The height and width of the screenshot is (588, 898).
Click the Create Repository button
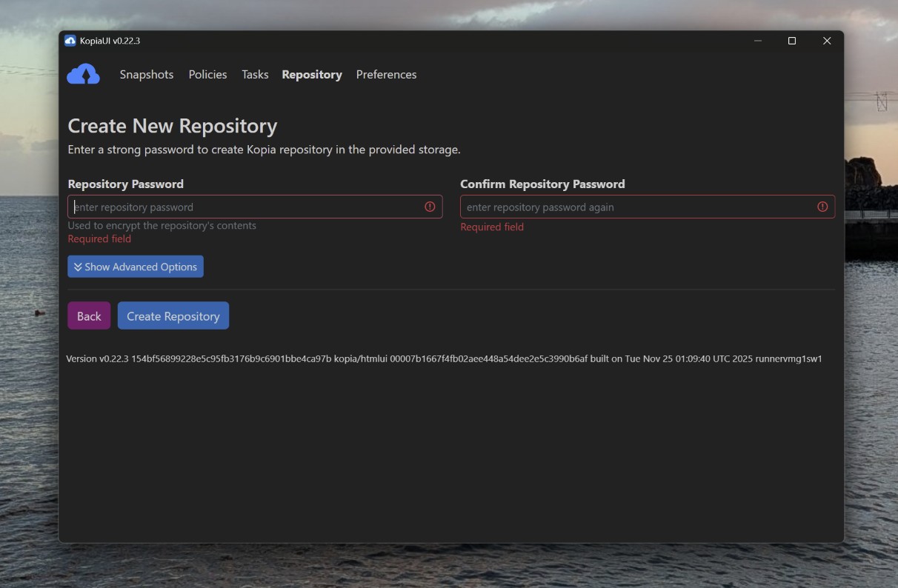[173, 315]
